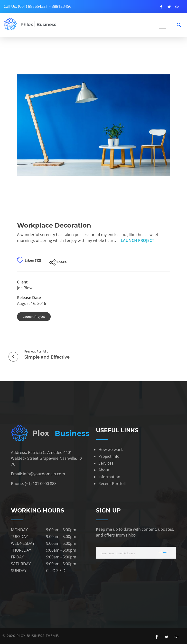Click the Share icon
187x644 pixels.
coord(53,262)
